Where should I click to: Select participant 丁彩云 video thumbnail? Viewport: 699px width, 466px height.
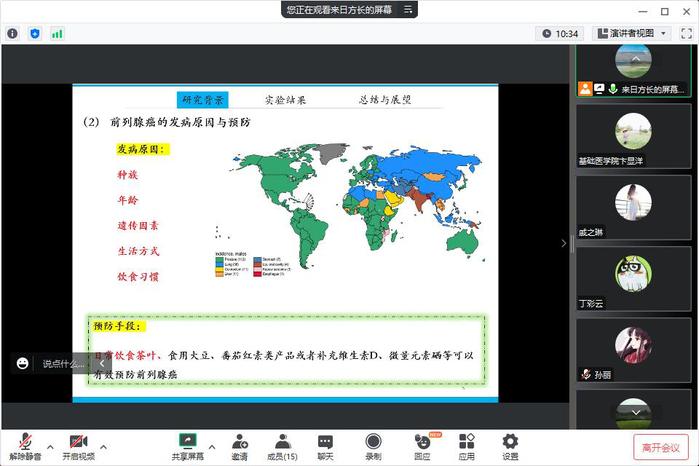(x=633, y=279)
